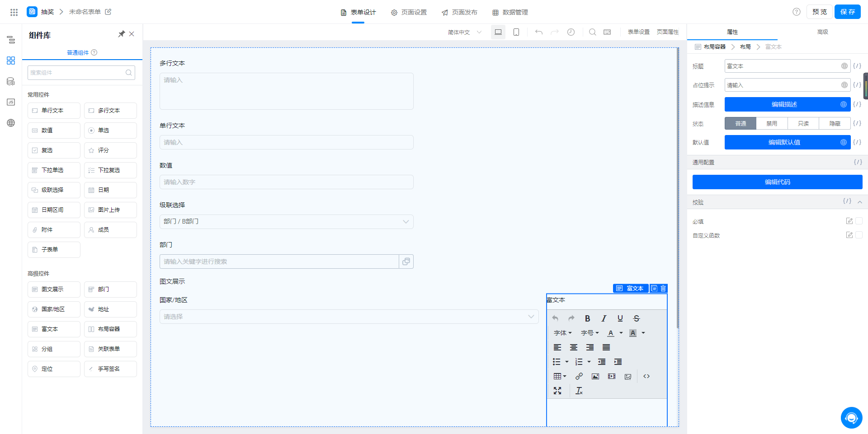Viewport: 868px width, 434px height.
Task: Click the 保存 save button
Action: [x=848, y=12]
